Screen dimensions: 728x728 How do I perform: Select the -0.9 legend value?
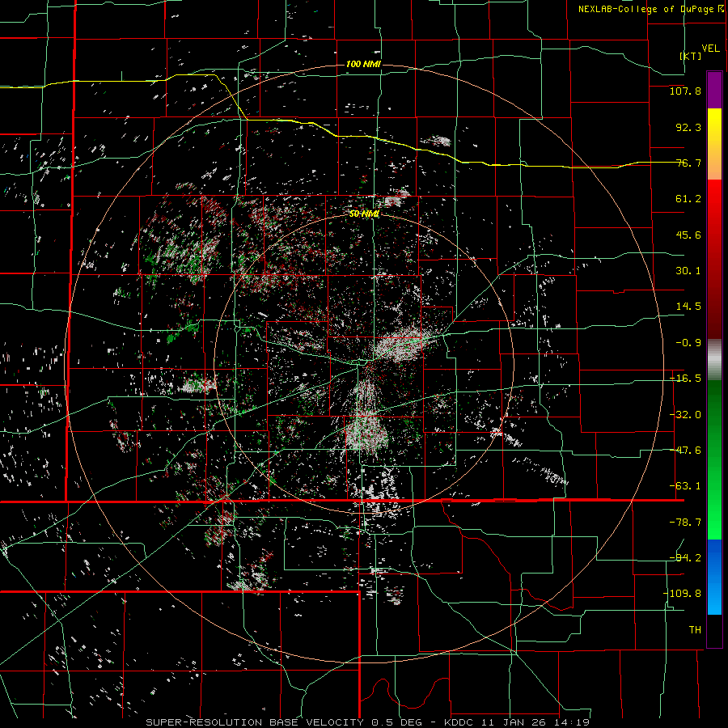(x=688, y=343)
